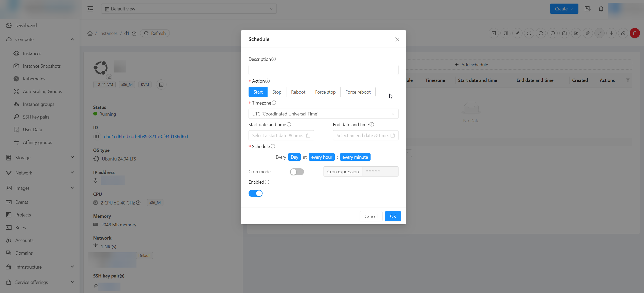
Task: Click the edit instance pencil icon
Action: tap(517, 33)
